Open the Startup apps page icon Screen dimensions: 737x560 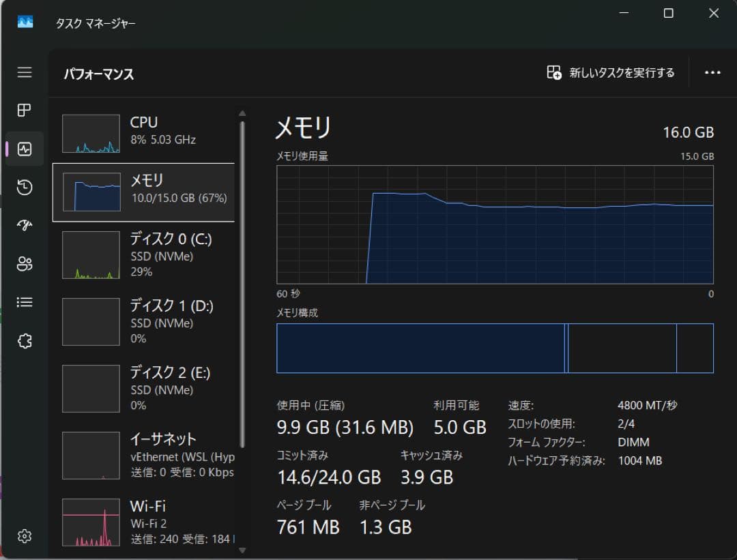point(25,226)
